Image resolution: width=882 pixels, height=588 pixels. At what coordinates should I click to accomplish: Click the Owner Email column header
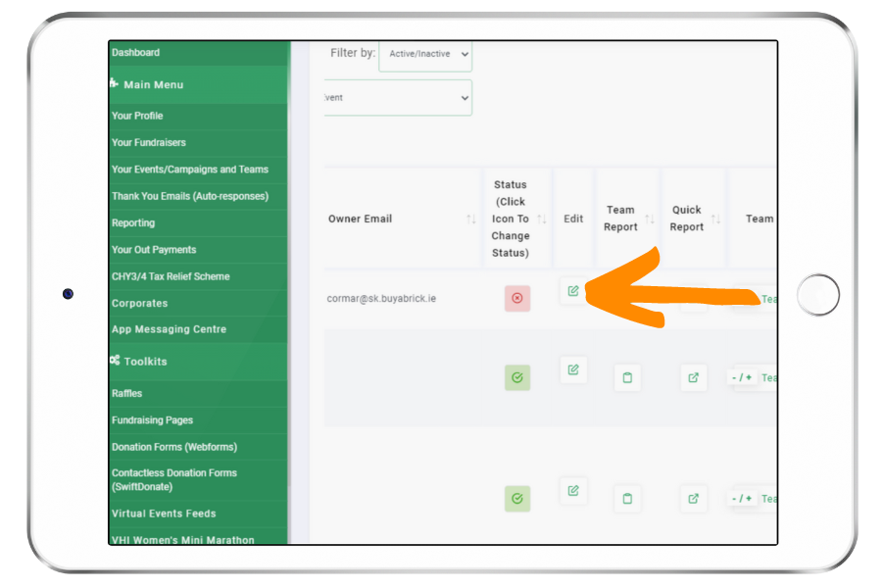coord(360,219)
